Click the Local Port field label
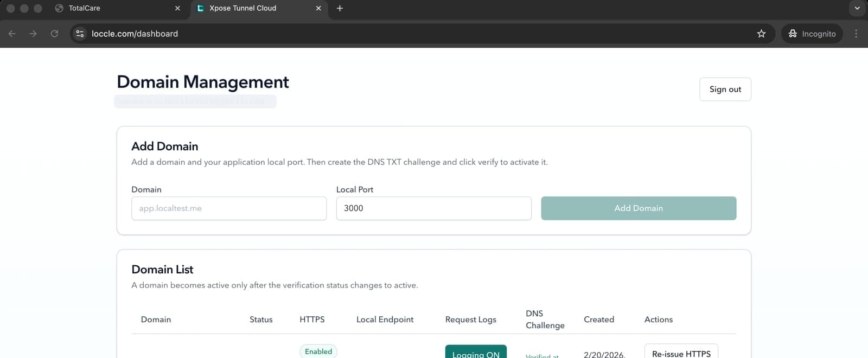 (355, 189)
